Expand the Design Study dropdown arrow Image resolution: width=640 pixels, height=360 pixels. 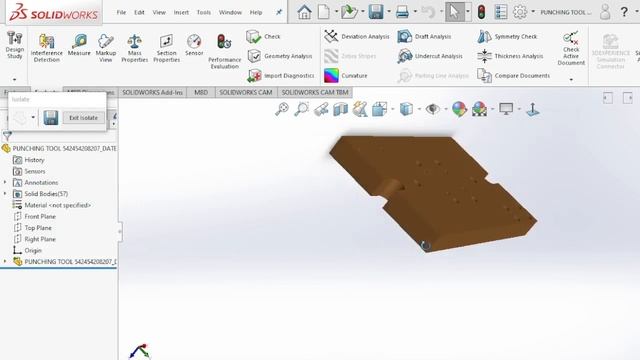15,79
